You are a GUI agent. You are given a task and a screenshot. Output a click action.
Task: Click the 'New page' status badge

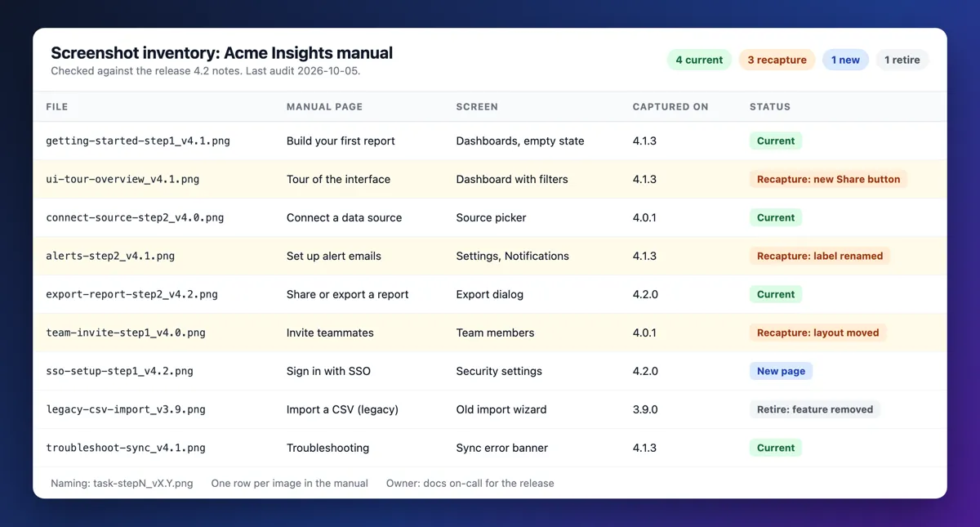pyautogui.click(x=781, y=371)
